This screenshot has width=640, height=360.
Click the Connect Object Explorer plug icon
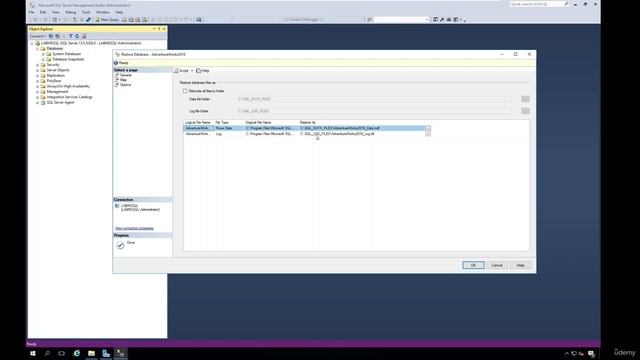tap(51, 36)
